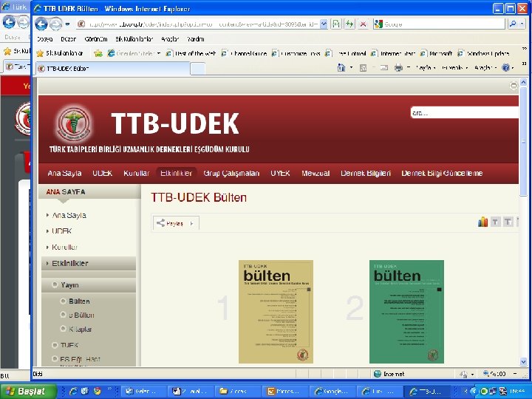Open the Görünüm menu

point(96,39)
